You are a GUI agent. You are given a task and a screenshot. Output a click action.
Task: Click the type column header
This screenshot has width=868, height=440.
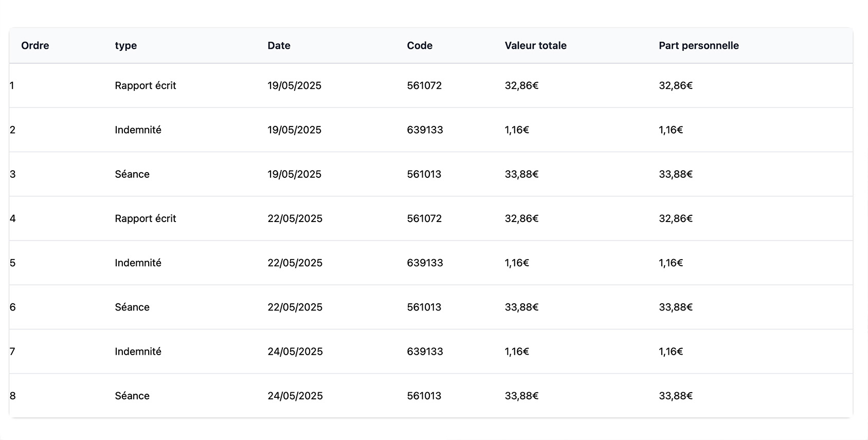tap(126, 46)
